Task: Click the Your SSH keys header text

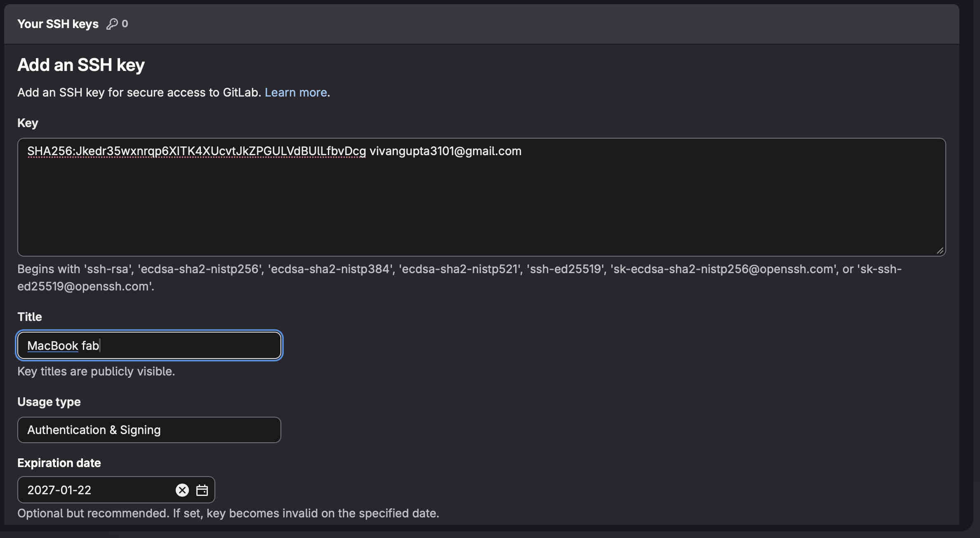Action: (x=58, y=24)
